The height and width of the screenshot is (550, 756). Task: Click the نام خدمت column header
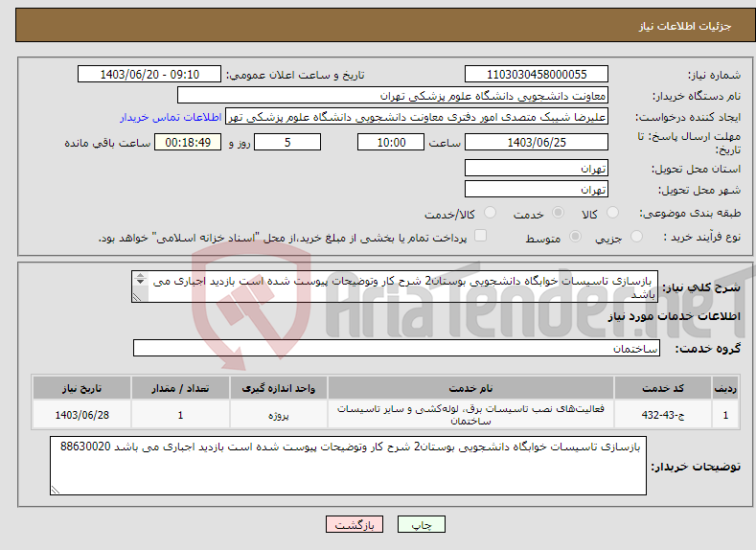470,388
